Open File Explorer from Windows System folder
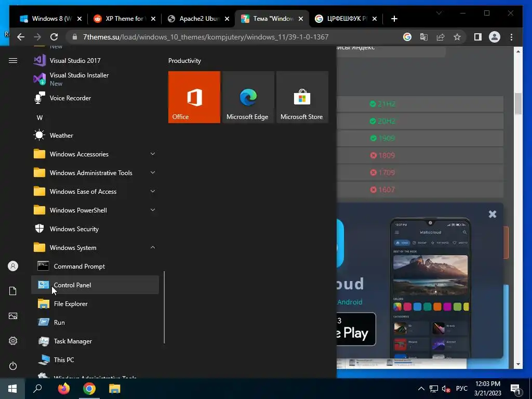Viewport: 532px width, 399px height. point(95,303)
